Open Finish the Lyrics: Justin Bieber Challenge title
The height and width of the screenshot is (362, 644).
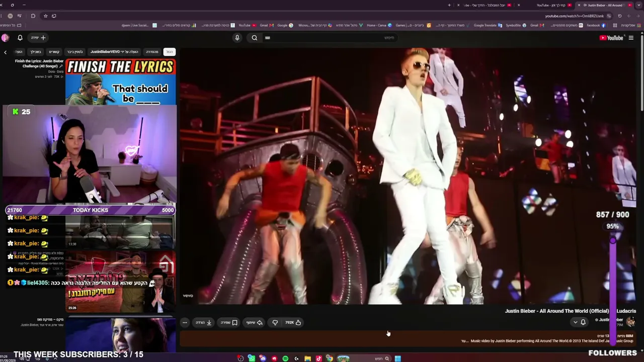pyautogui.click(x=39, y=63)
